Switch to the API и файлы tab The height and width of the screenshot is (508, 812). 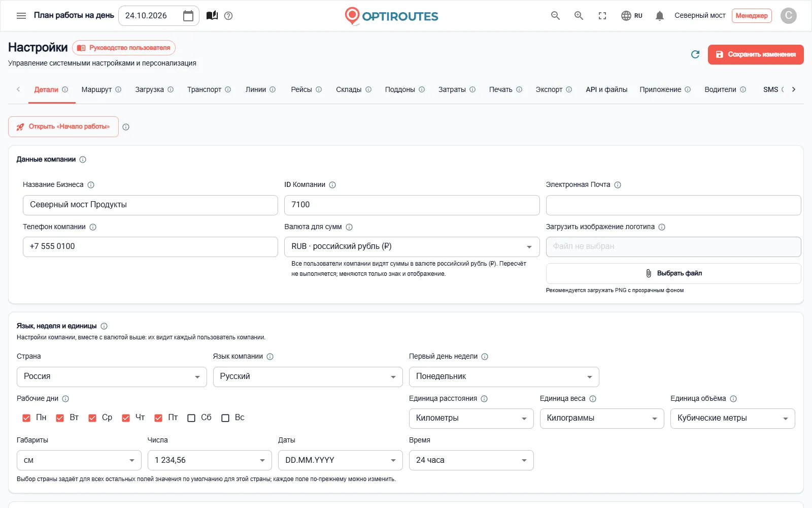(x=606, y=89)
